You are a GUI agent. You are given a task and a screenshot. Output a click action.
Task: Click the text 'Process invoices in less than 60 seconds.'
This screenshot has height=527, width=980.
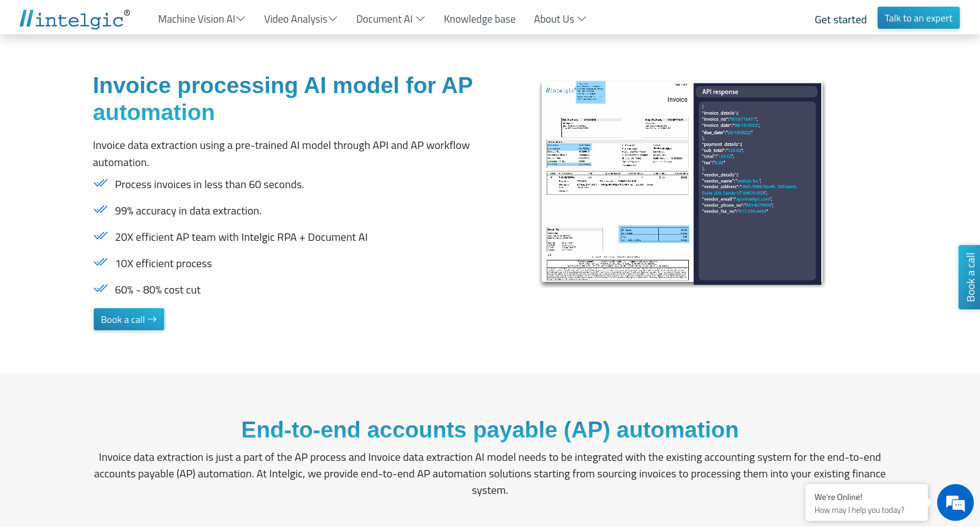pyautogui.click(x=210, y=184)
